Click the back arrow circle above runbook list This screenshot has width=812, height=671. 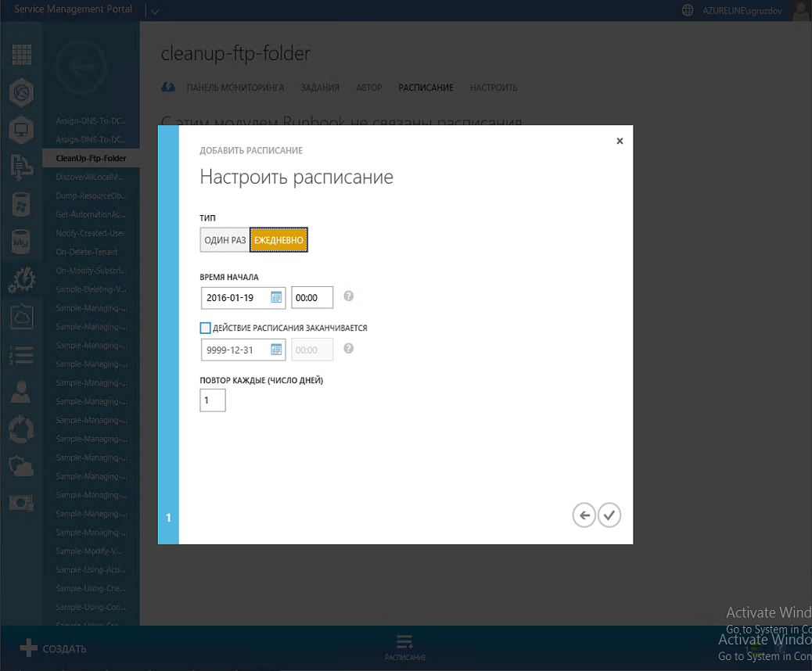point(81,67)
